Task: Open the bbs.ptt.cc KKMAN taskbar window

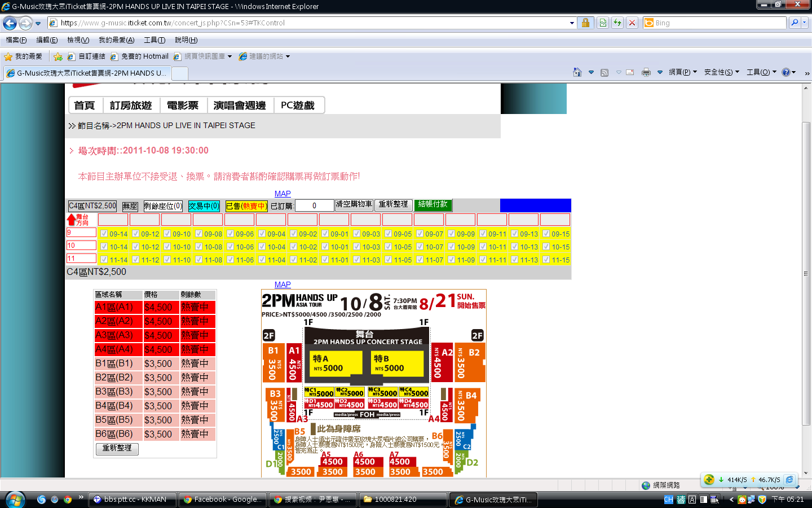Action: tap(132, 500)
